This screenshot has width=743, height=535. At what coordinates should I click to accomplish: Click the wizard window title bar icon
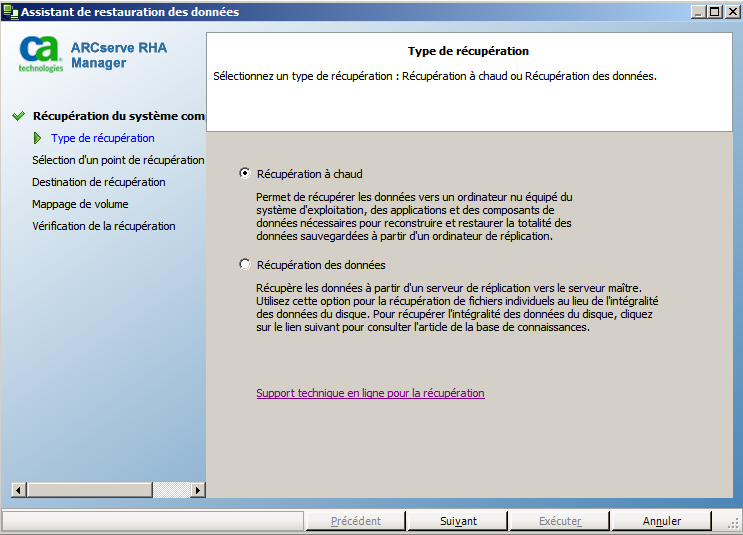click(10, 11)
